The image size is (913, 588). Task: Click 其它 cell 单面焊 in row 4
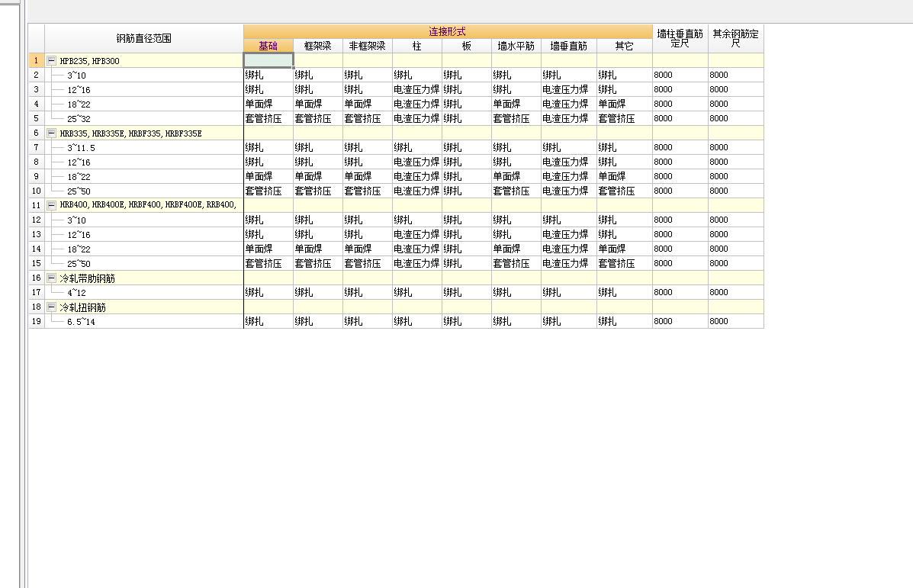[x=624, y=104]
